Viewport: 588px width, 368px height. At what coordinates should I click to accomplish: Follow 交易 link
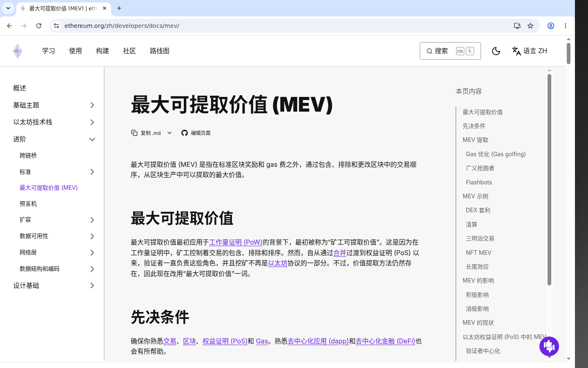click(170, 341)
